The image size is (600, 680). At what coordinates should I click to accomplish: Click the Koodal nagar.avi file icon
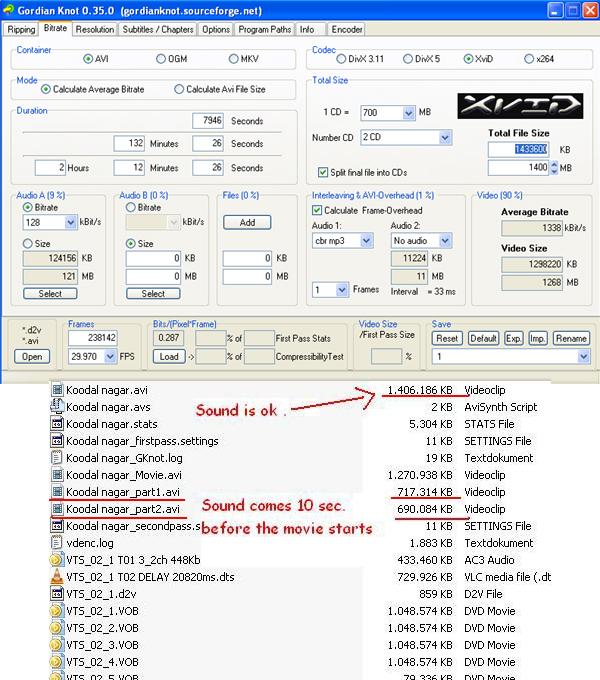tap(57, 389)
